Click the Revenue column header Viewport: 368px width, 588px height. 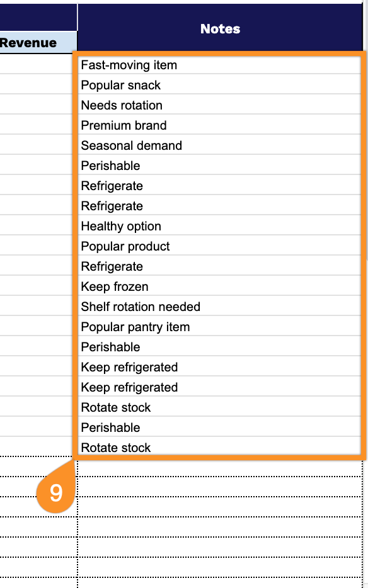tap(38, 42)
